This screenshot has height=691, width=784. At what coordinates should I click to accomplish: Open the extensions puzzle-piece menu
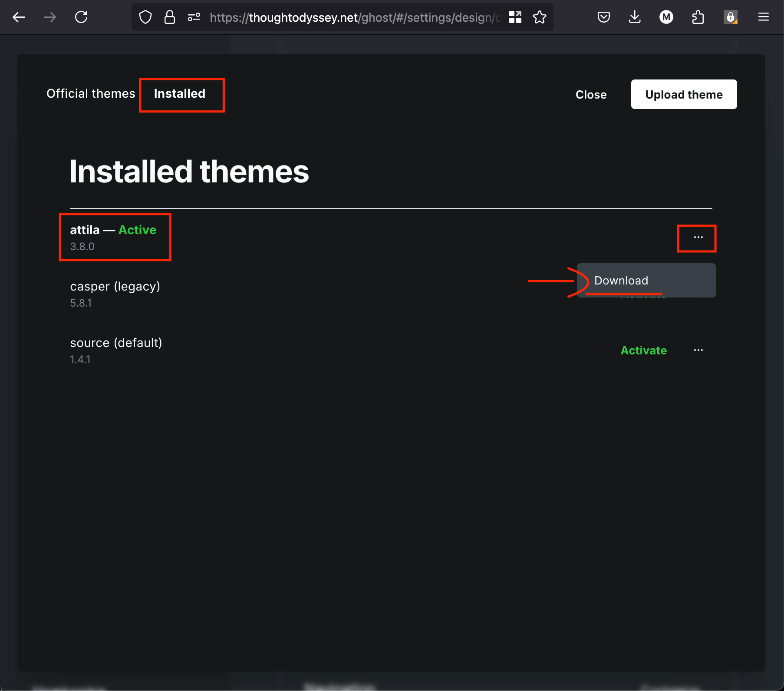[698, 17]
